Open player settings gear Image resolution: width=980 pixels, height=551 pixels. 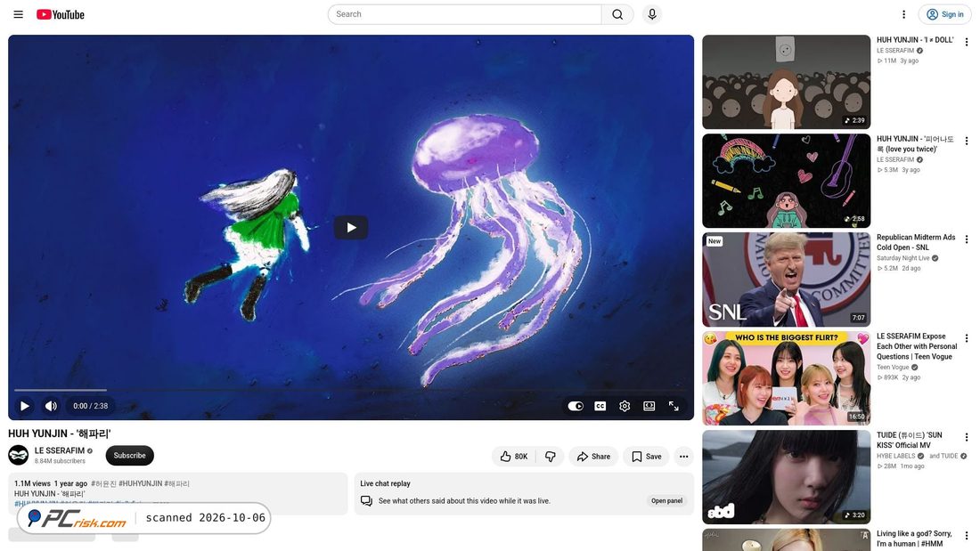[625, 406]
